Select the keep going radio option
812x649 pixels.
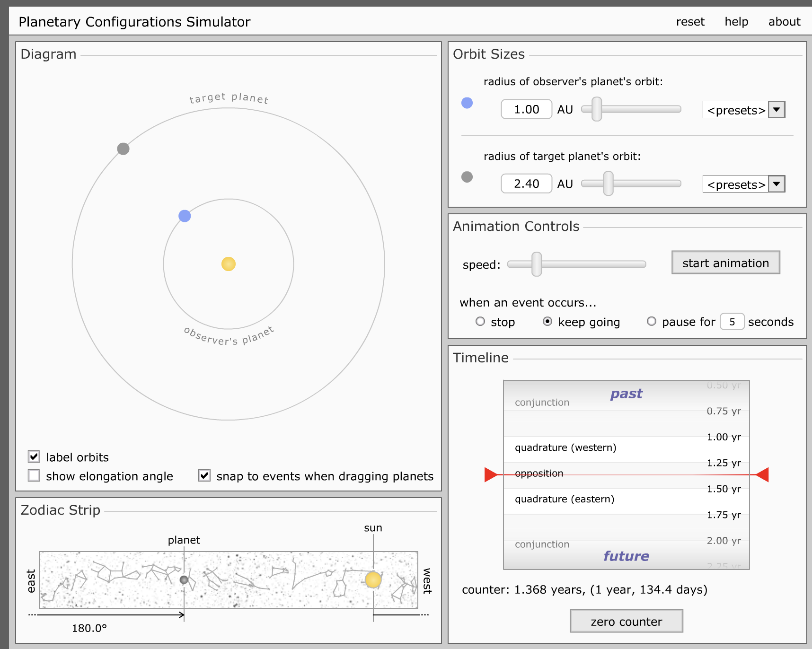pyautogui.click(x=547, y=322)
